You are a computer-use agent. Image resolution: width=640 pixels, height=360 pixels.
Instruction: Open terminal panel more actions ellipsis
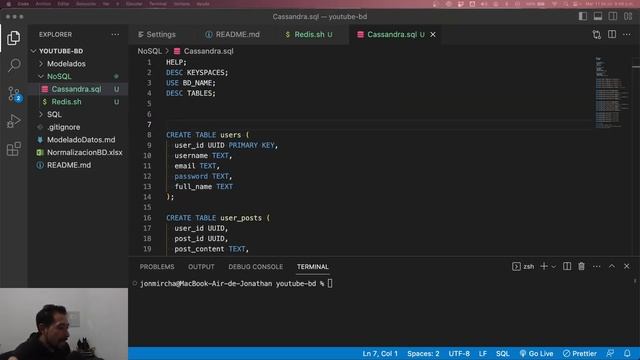click(x=597, y=267)
